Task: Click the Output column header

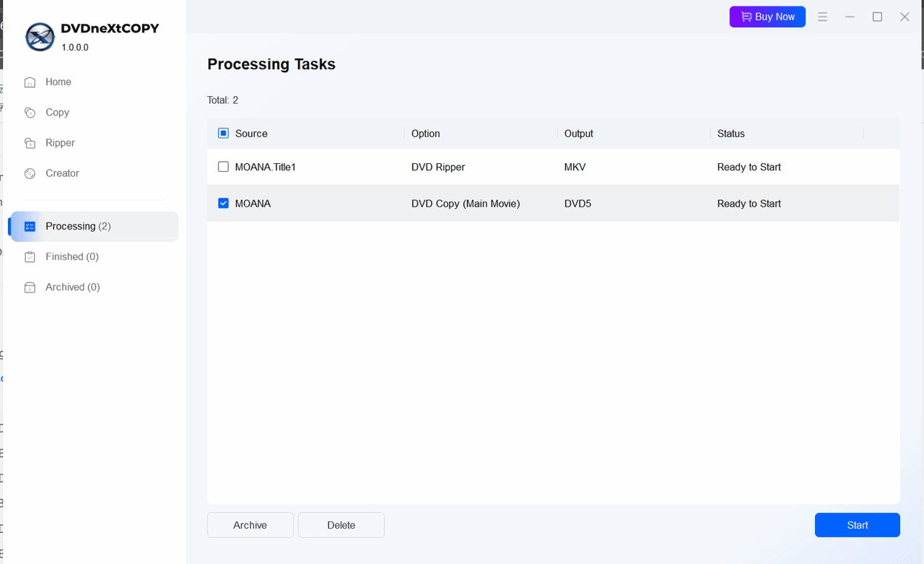Action: (x=579, y=134)
